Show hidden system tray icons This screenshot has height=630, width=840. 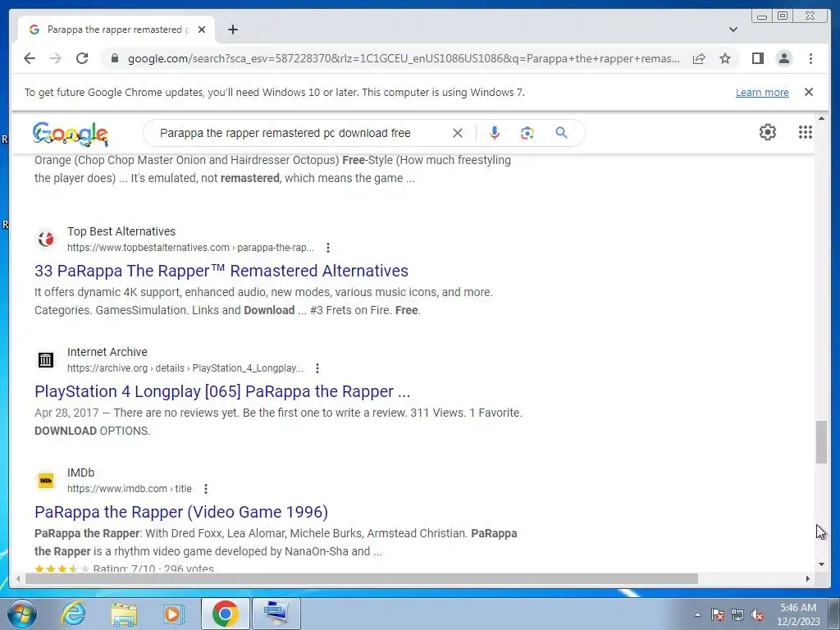point(697,614)
